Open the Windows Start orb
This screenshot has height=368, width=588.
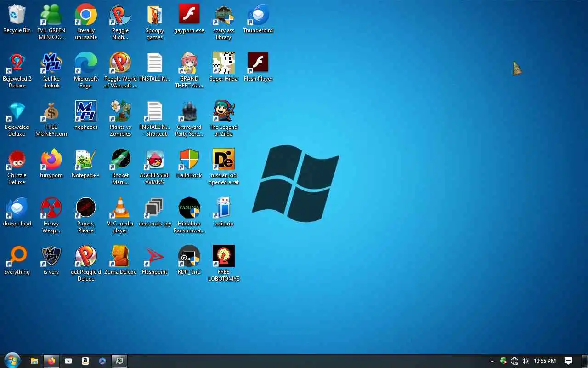point(12,361)
